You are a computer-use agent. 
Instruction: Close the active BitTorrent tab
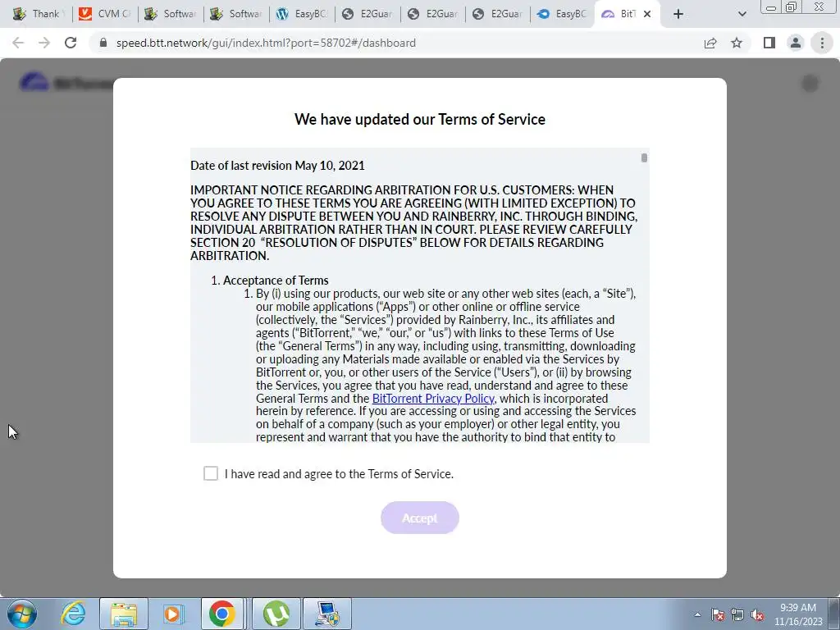tap(647, 14)
